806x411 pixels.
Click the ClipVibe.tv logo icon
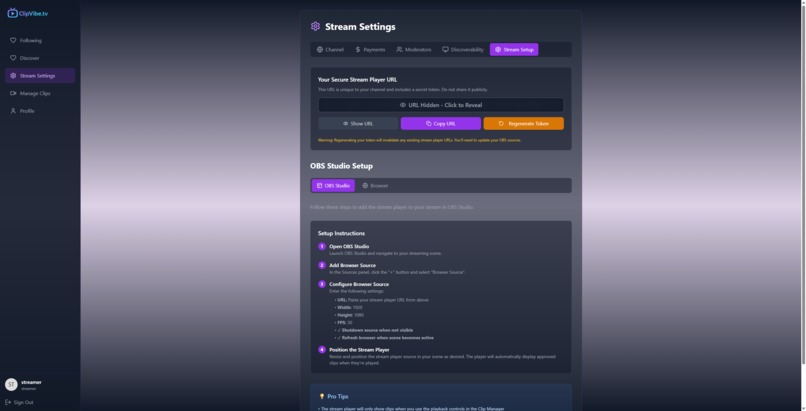coord(12,13)
